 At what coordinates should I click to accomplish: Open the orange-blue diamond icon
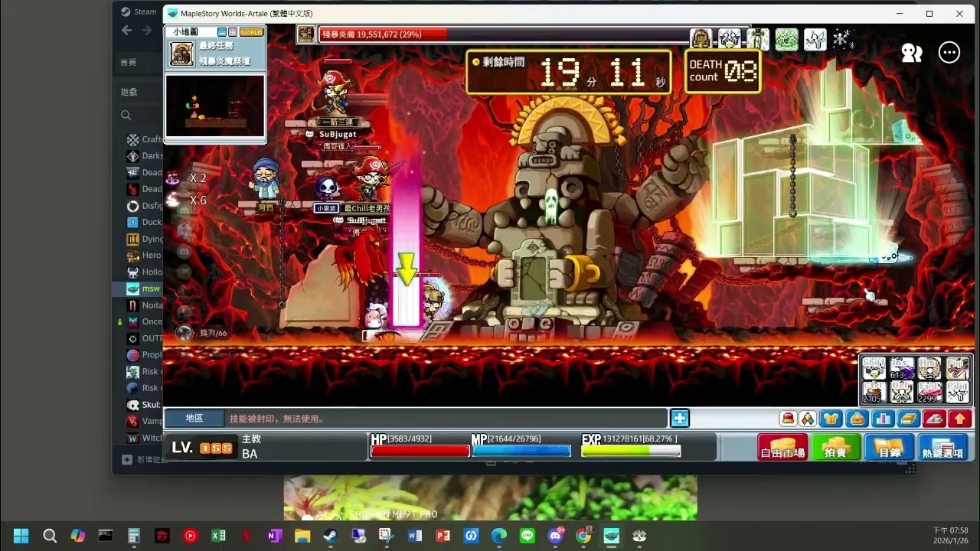point(808,419)
